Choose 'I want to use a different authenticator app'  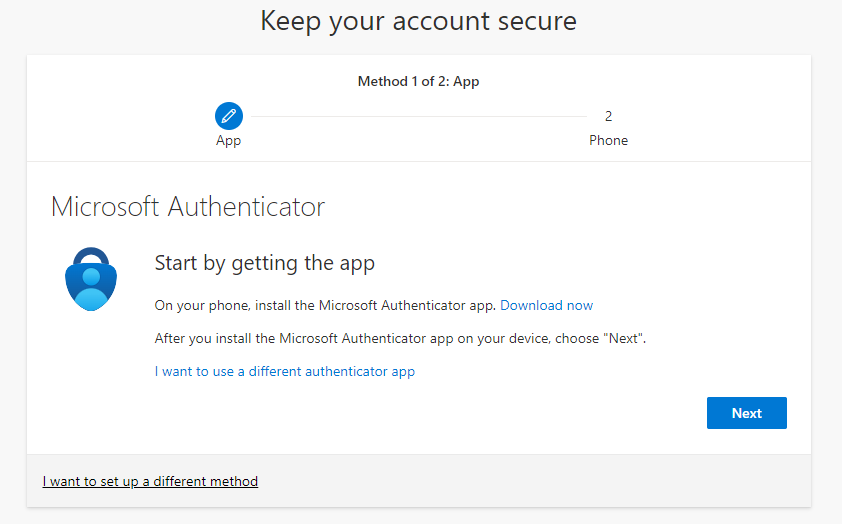(285, 372)
